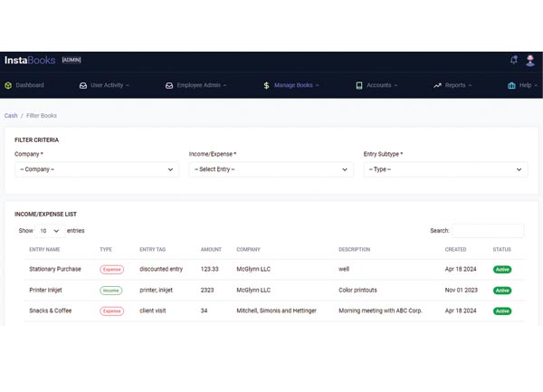Viewport: 543px width, 392px height.
Task: Expand the Company dropdown
Action: (x=97, y=169)
